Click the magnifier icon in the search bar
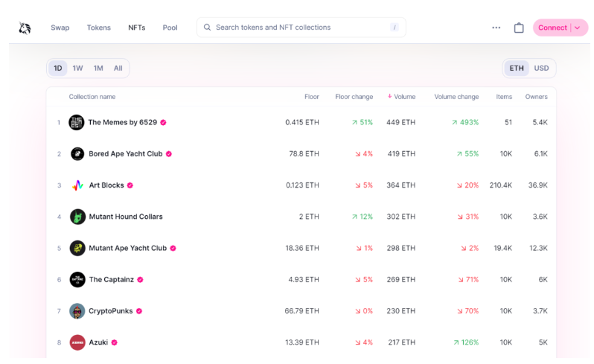This screenshot has width=594, height=364. click(207, 28)
